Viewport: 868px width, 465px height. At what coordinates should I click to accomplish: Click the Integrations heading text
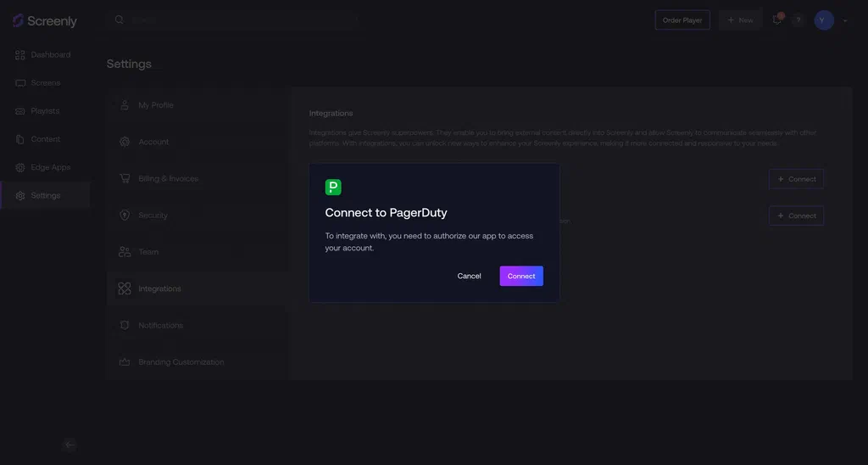click(x=331, y=113)
